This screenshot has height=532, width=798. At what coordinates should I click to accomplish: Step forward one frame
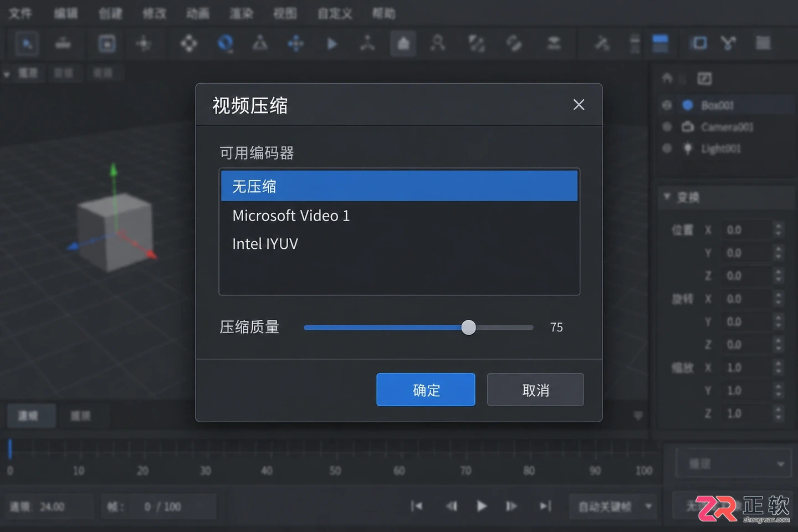(x=511, y=506)
